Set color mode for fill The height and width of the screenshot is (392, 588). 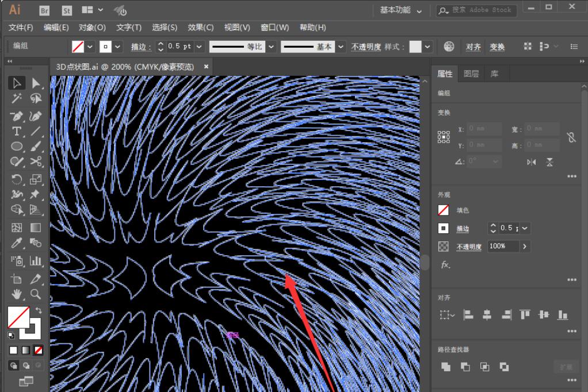point(13,350)
